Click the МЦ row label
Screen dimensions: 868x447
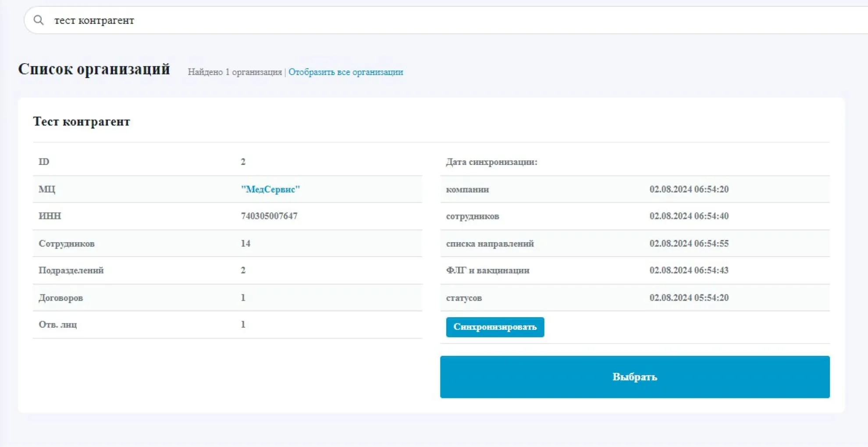47,189
